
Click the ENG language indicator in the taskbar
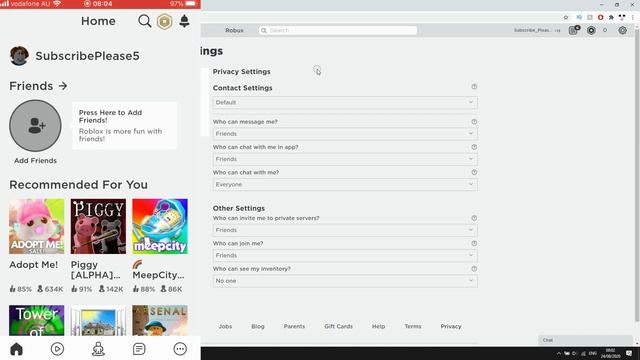point(593,353)
